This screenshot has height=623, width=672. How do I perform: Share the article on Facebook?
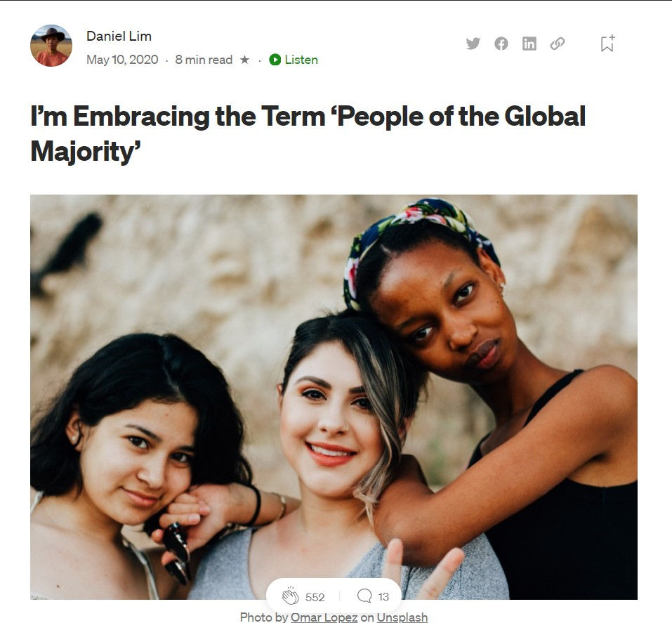pos(501,44)
